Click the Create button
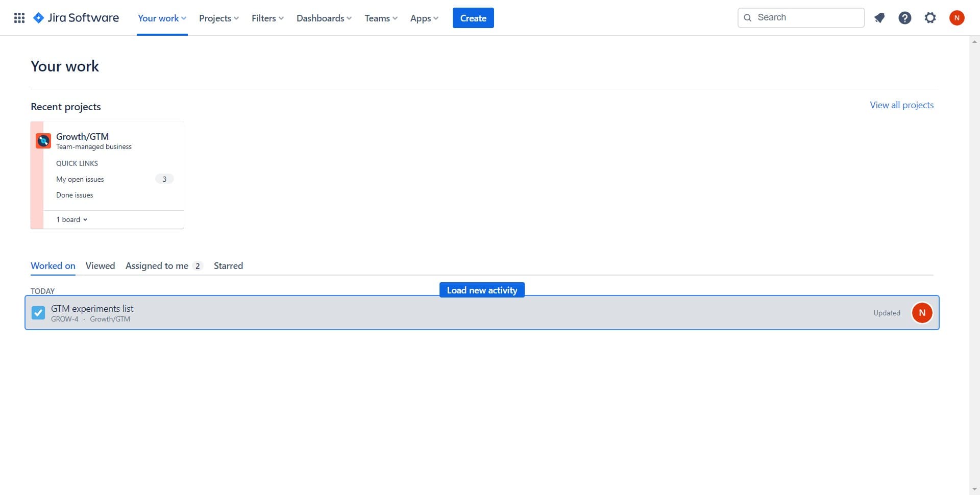Viewport: 980px width, 495px height. tap(473, 17)
